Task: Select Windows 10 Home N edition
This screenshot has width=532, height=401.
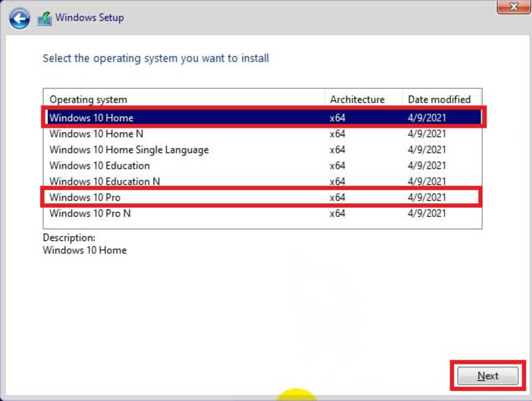Action: point(263,134)
